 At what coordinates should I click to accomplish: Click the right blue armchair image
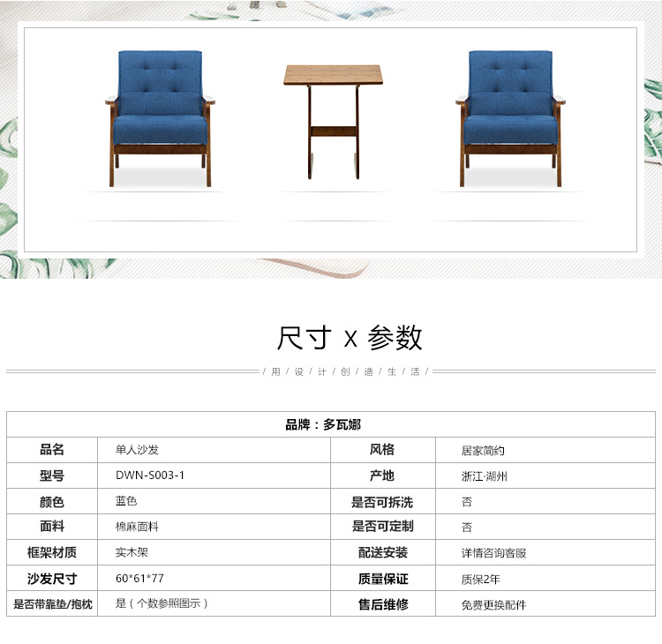(x=510, y=118)
